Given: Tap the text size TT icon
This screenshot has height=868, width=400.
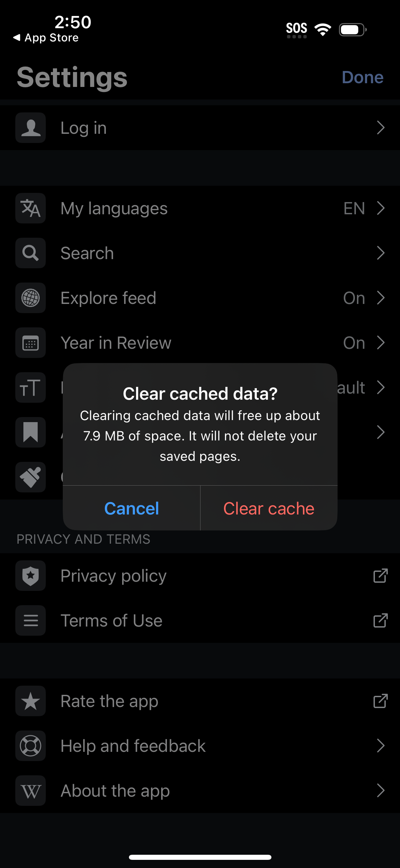Looking at the screenshot, I should pos(30,387).
